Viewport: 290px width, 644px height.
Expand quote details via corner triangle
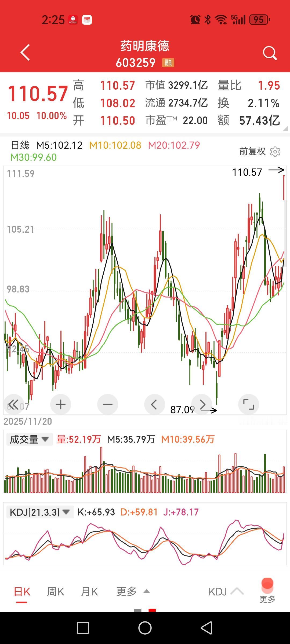click(x=285, y=129)
